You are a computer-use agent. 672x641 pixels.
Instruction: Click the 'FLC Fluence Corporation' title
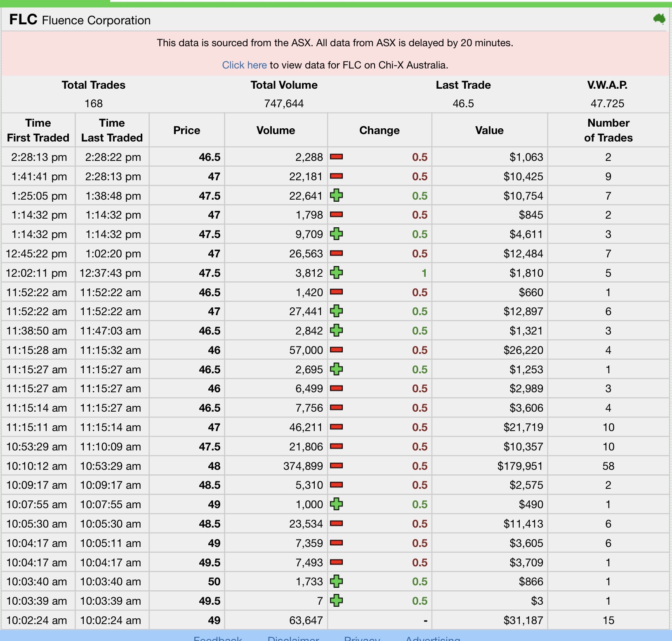click(80, 20)
